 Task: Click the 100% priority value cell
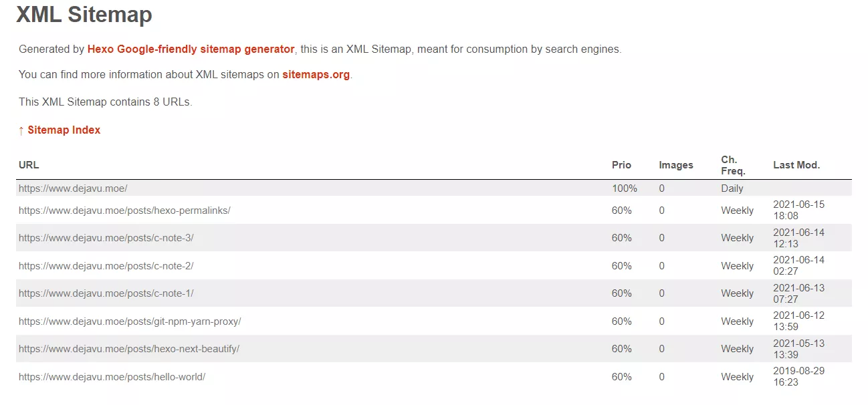(x=624, y=188)
